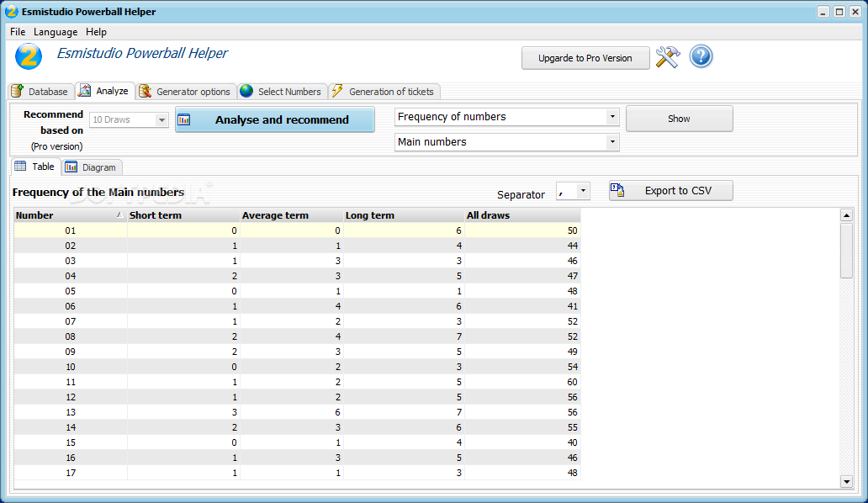Sort by the Number column header
This screenshot has height=503, width=868.
[x=71, y=215]
